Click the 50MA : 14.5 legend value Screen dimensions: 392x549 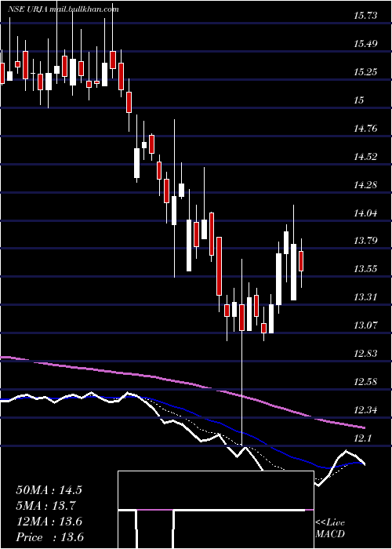click(49, 490)
